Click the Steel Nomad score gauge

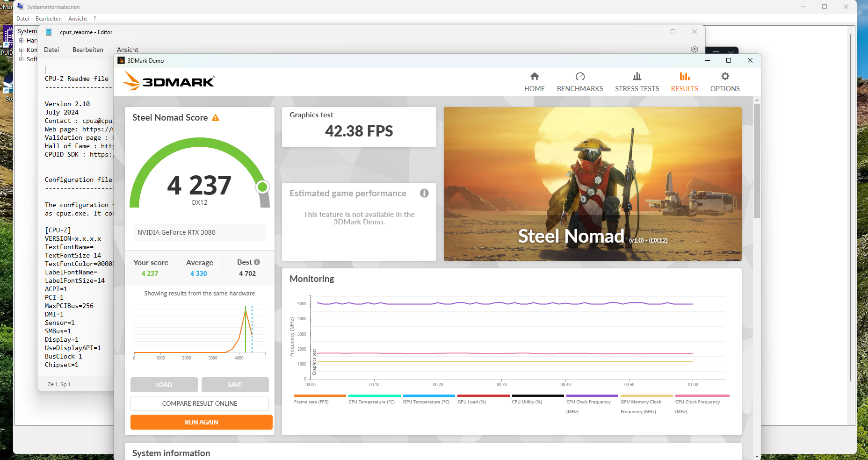coord(200,173)
